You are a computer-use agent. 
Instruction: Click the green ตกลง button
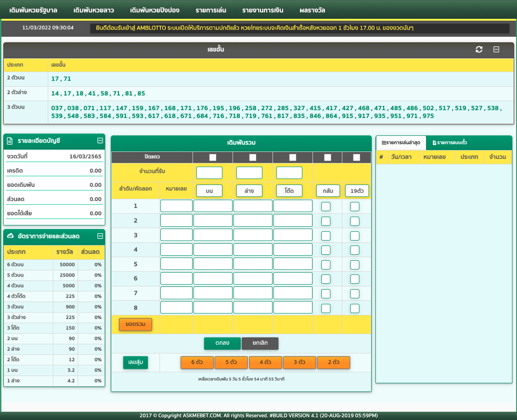tap(222, 343)
